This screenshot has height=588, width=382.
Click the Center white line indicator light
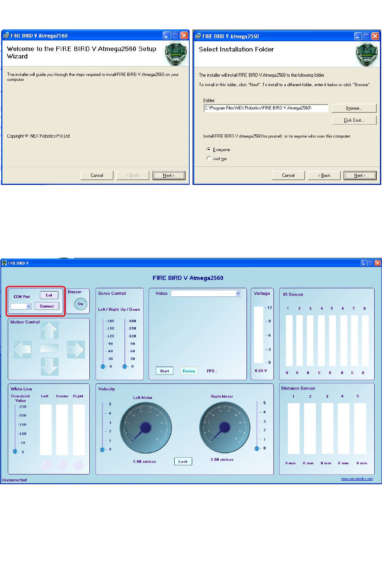click(62, 465)
